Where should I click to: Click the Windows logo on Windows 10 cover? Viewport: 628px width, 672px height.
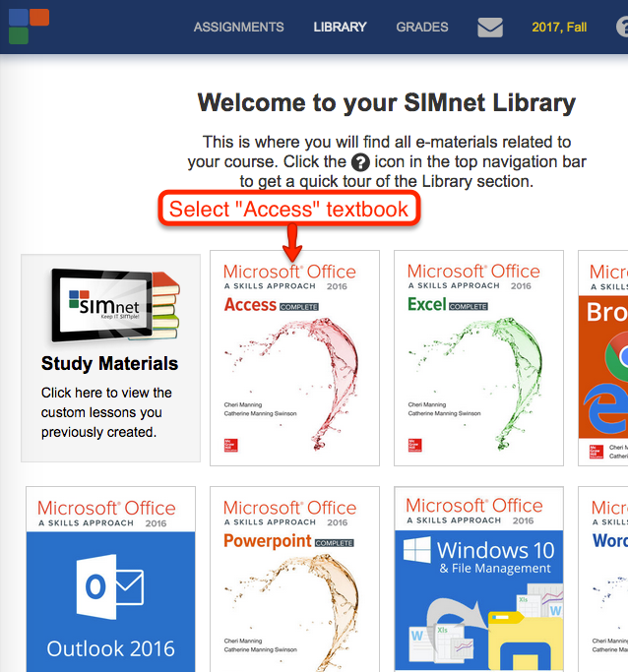point(417,550)
